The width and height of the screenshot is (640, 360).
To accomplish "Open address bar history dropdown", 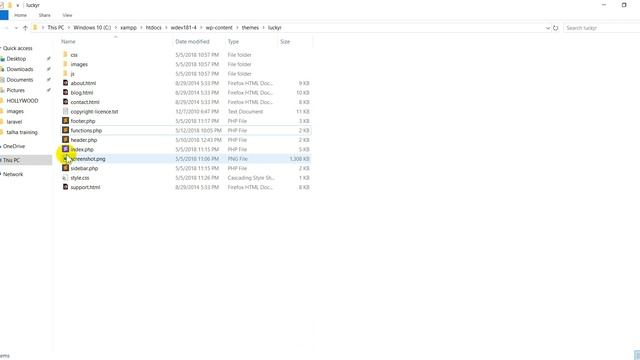I will [x=548, y=28].
